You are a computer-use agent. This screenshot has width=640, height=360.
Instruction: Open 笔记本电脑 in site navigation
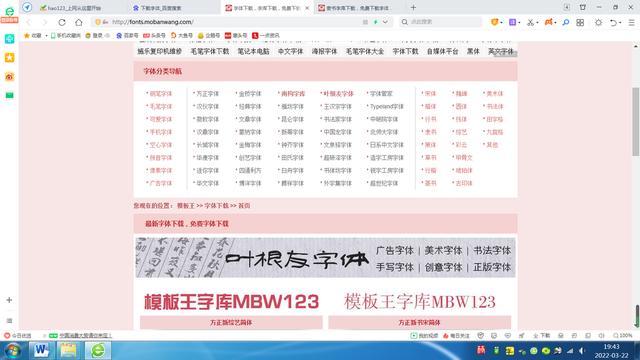tap(253, 51)
